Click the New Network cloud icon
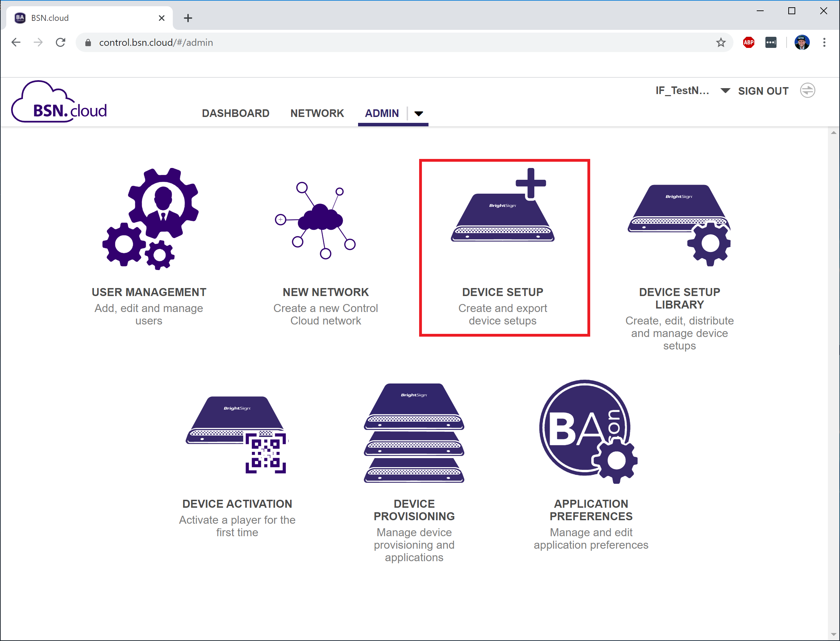 coord(315,220)
